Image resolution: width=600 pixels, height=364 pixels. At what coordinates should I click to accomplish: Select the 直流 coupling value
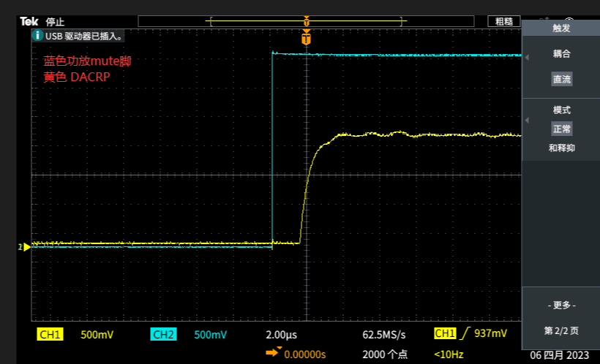(561, 79)
